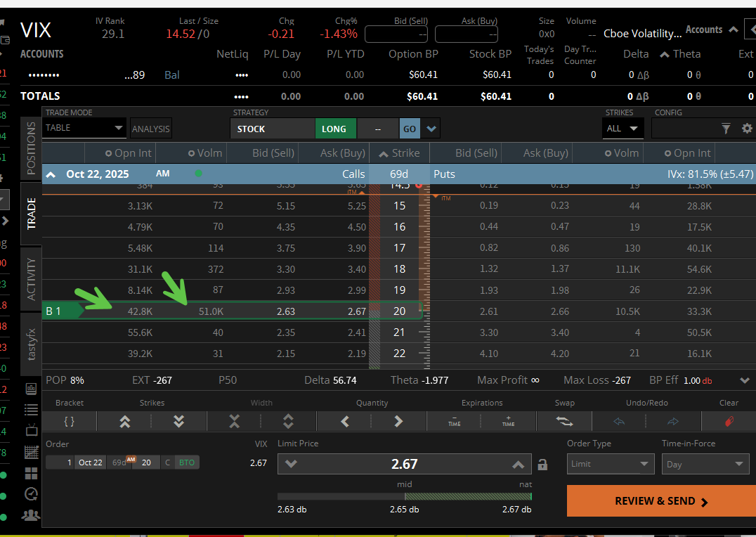Decrease quantity with left arrow

[x=345, y=422]
